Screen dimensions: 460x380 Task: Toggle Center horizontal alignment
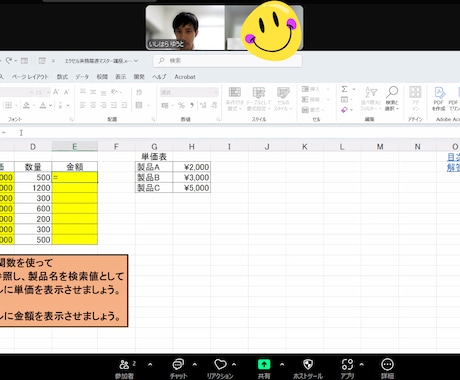click(93, 105)
